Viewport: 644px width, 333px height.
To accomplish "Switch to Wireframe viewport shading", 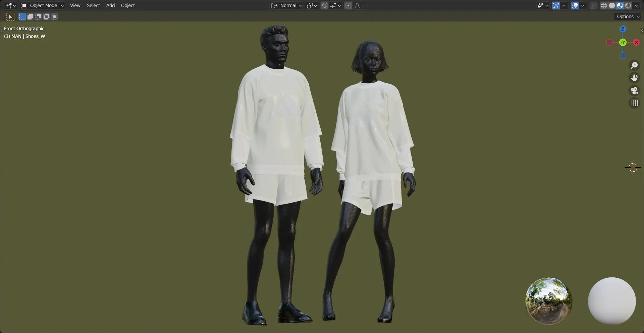I will 604,5.
